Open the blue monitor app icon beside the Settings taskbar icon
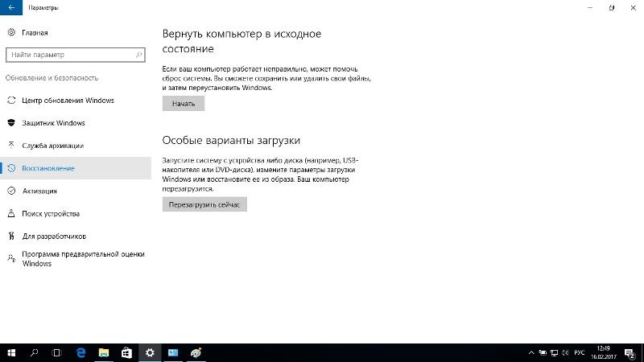The height and width of the screenshot is (362, 644). [173, 352]
